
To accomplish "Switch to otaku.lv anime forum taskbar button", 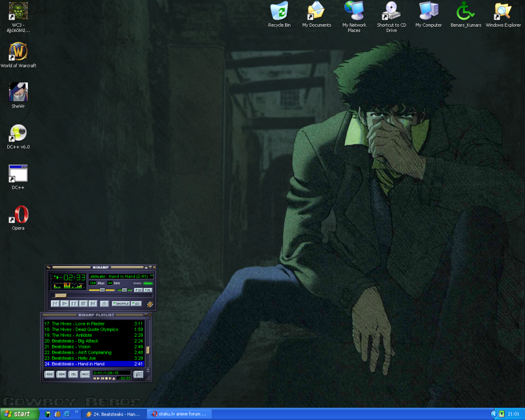I will pos(180,414).
